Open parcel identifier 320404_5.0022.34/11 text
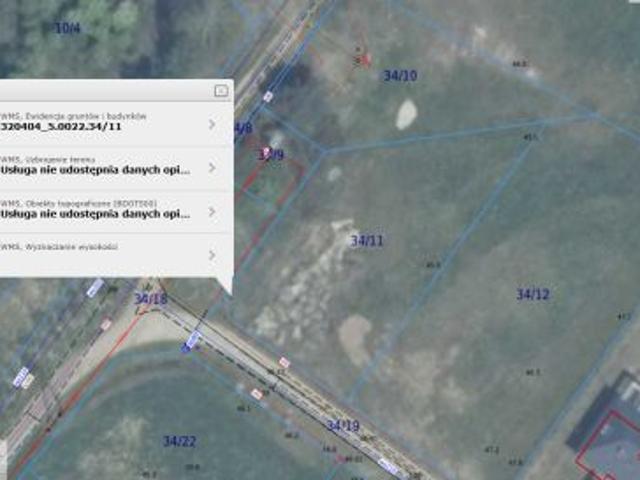This screenshot has height=480, width=640. click(x=62, y=128)
